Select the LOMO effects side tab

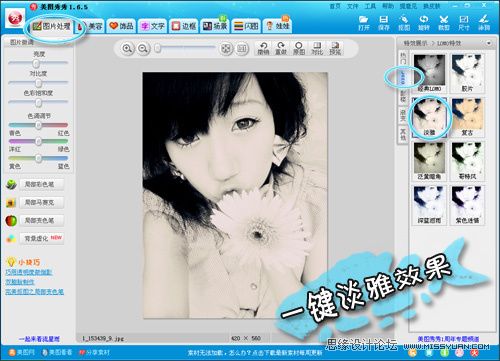tap(403, 77)
